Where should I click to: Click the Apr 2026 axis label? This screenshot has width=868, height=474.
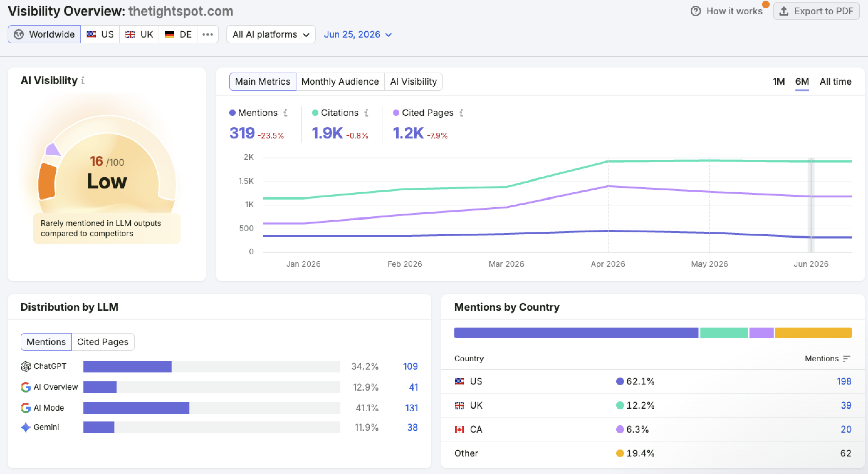(608, 264)
